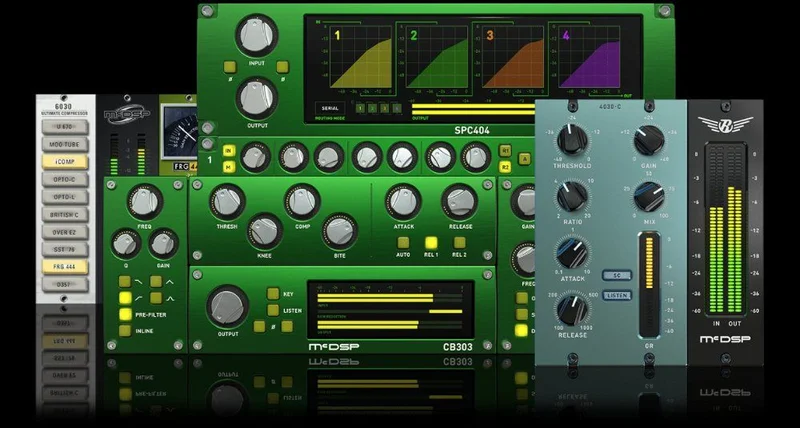Enable the R2 release button on SPC404
800x428 pixels.
[x=506, y=167]
